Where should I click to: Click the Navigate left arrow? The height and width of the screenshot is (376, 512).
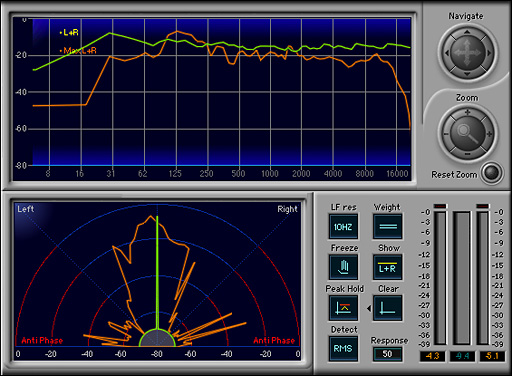[447, 53]
